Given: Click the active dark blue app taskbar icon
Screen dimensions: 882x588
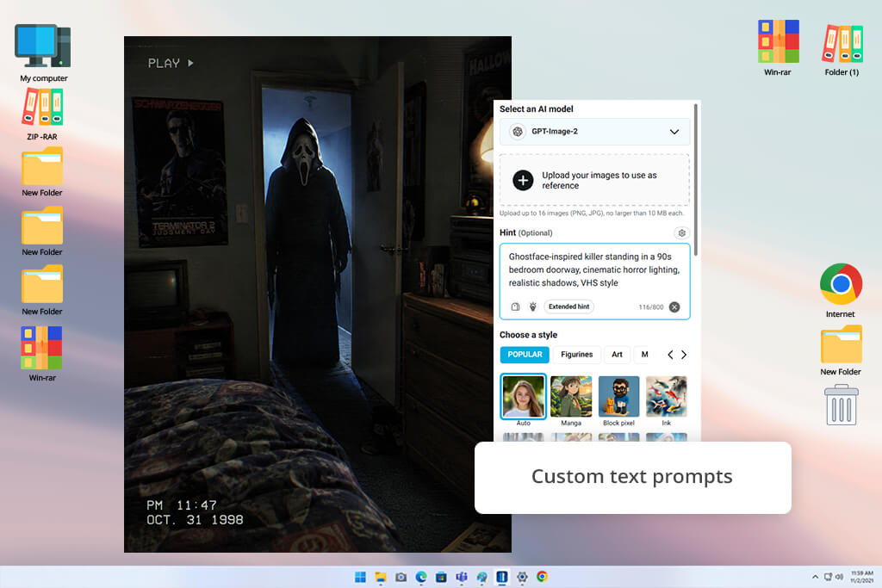Looking at the screenshot, I should coord(502,577).
